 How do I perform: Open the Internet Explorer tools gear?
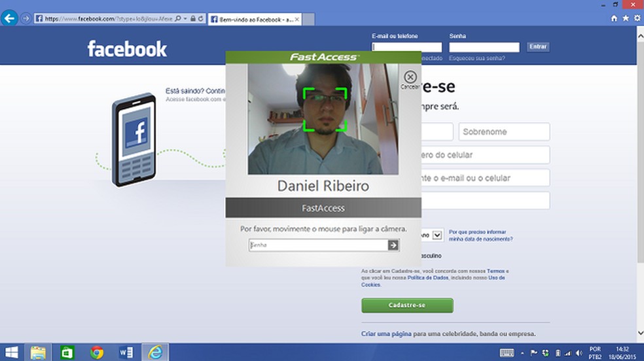(637, 18)
